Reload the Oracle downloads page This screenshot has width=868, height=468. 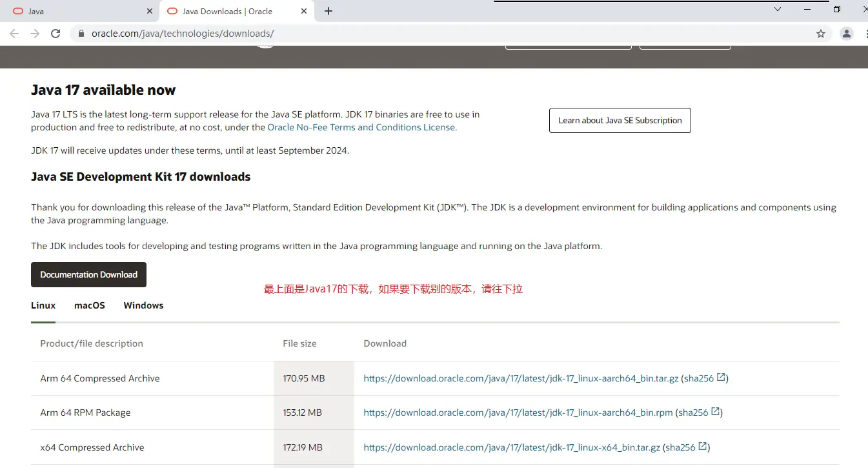click(56, 34)
